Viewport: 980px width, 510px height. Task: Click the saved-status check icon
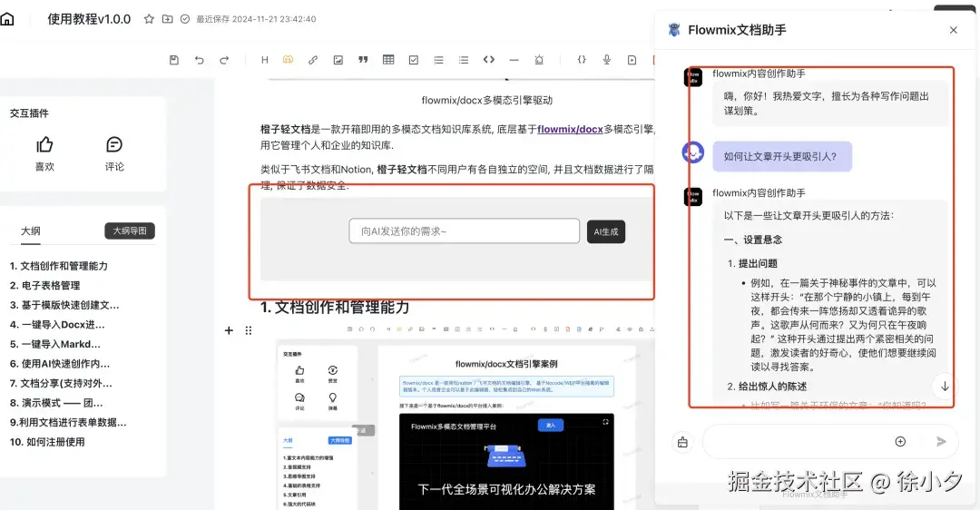tap(185, 19)
